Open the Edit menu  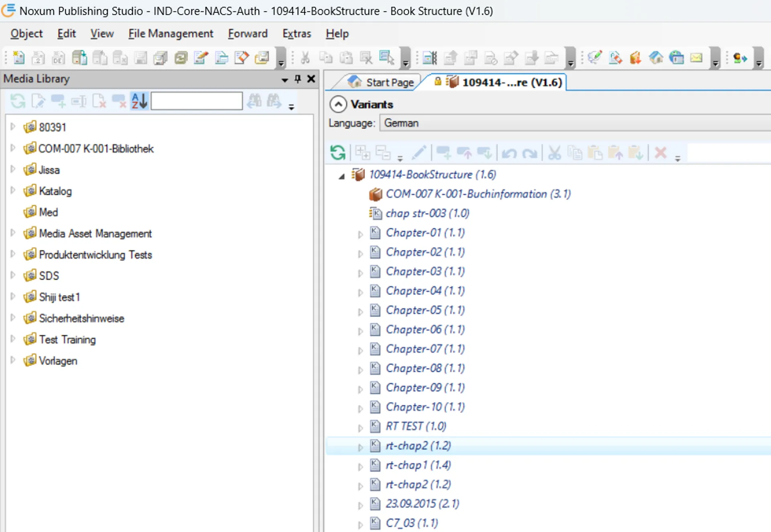point(66,34)
